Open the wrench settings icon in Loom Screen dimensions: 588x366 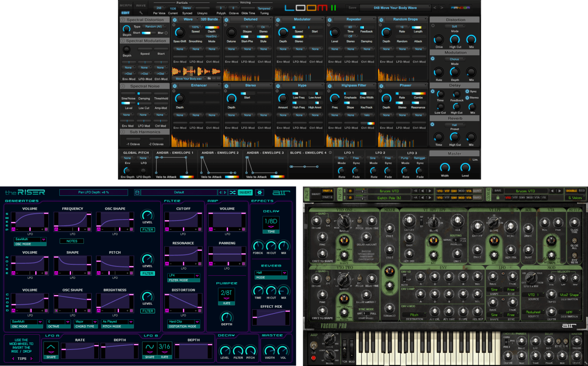(x=140, y=13)
